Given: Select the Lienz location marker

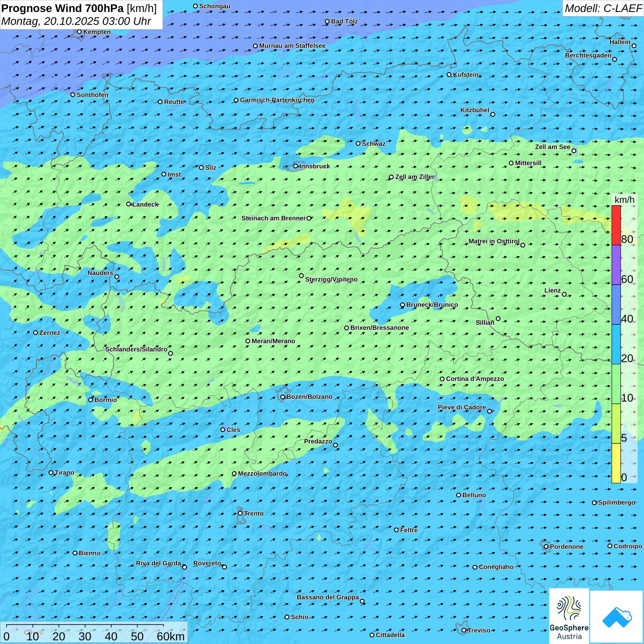Looking at the screenshot, I should tap(564, 294).
